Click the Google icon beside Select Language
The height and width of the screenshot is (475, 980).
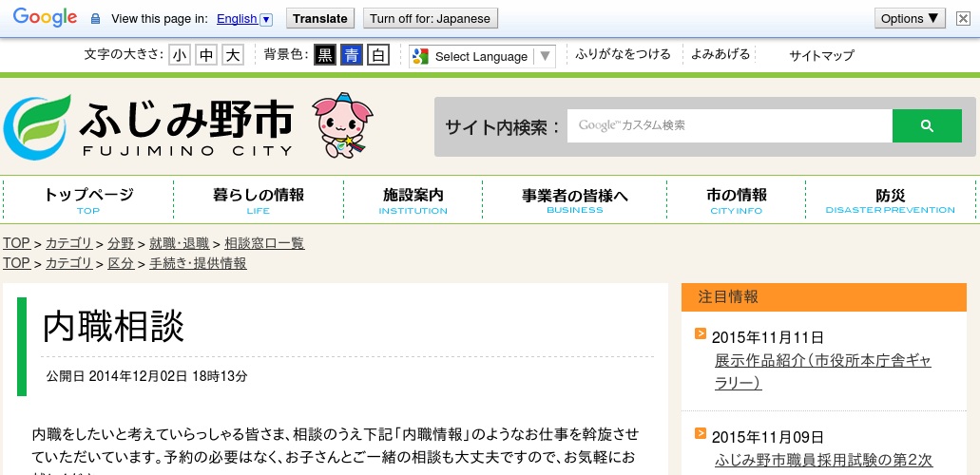tap(421, 56)
